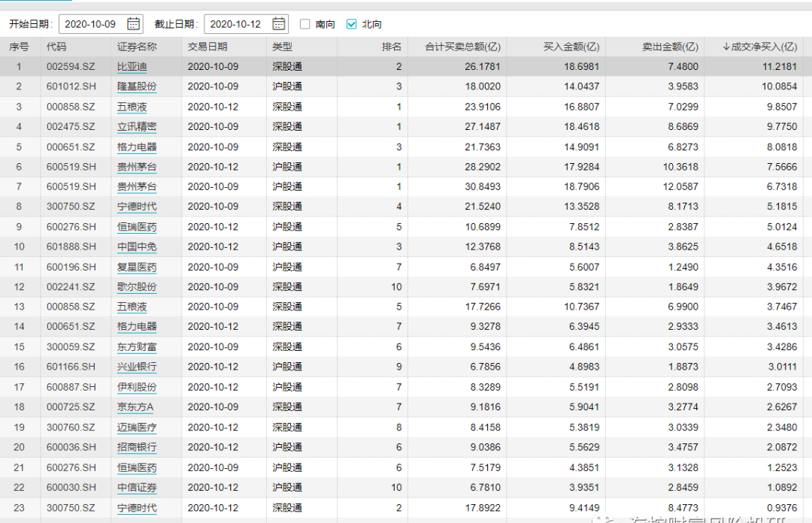Viewport: 812px width, 523px height.
Task: Select code cell 601012.SH
Action: 71,86
